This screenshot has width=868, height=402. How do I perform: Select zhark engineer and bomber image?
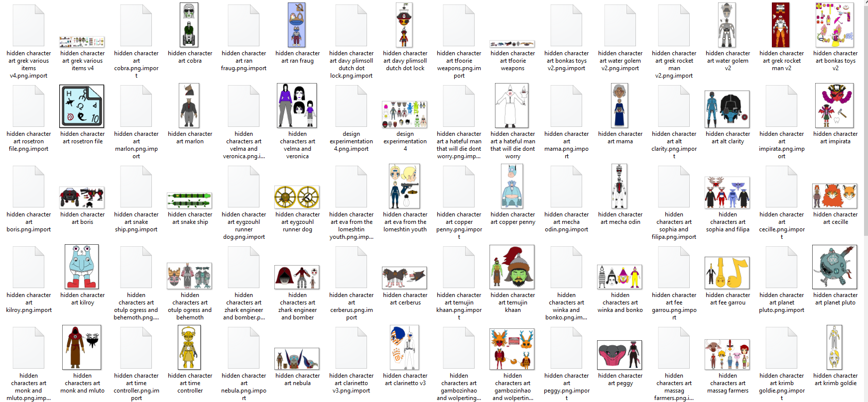(x=297, y=277)
